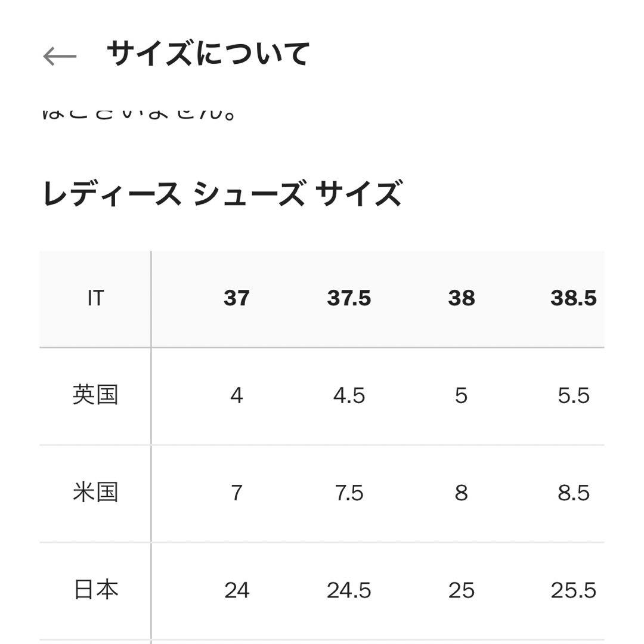Select Japan size 24.5 cell

[349, 590]
